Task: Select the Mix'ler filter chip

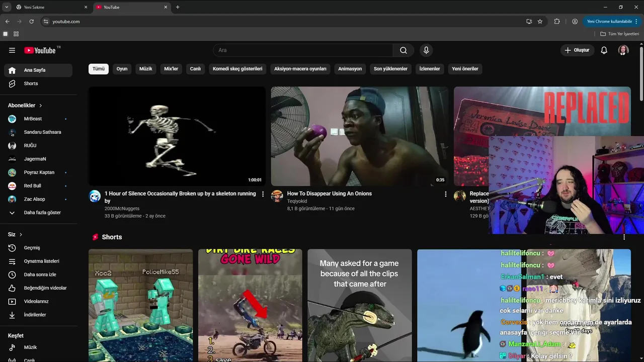Action: (172, 69)
